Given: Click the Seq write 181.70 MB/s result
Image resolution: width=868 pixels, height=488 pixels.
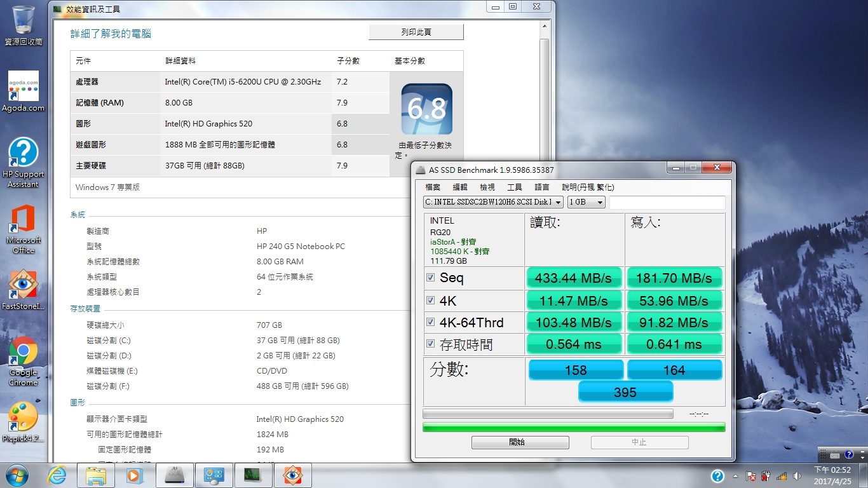Looking at the screenshot, I should click(x=674, y=278).
